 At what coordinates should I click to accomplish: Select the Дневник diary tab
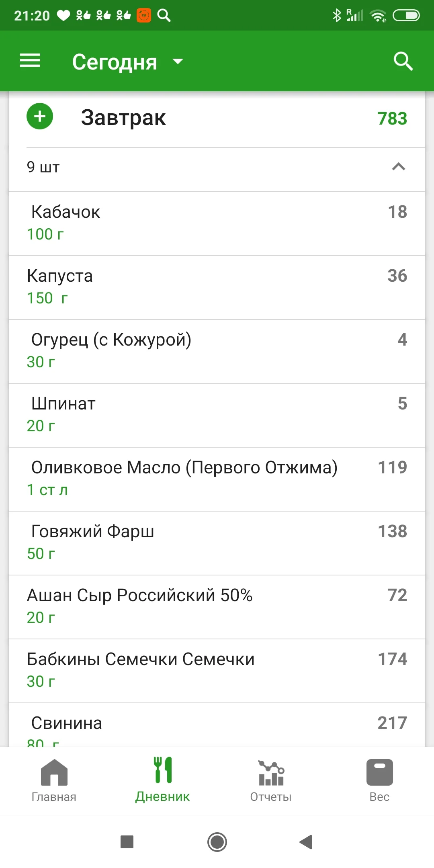point(163,780)
